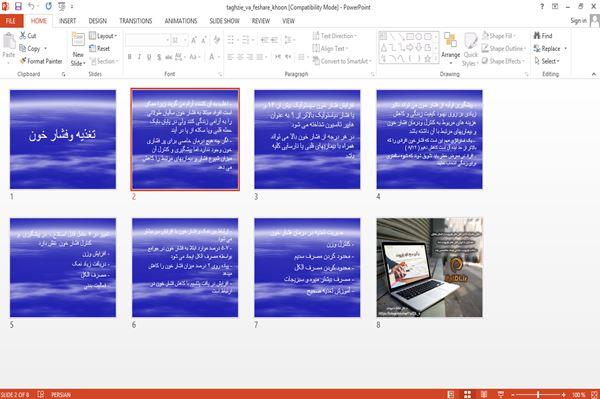Fit slide to current window

click(594, 394)
